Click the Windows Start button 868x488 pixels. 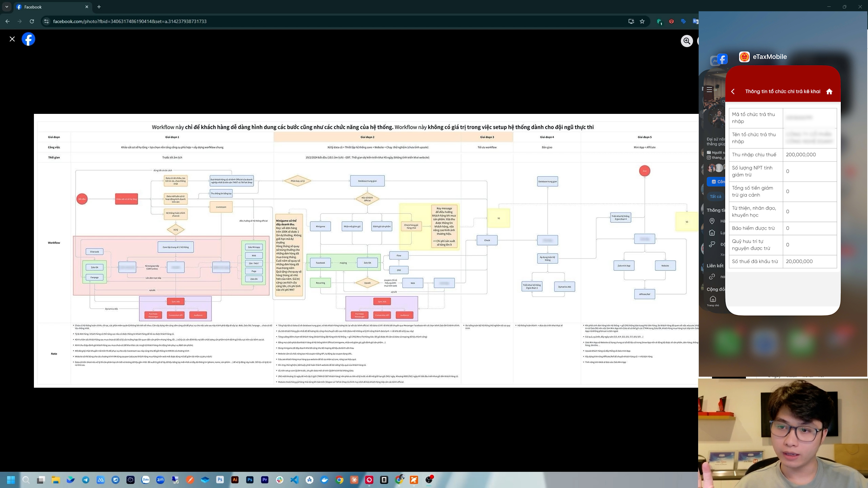tap(11, 480)
